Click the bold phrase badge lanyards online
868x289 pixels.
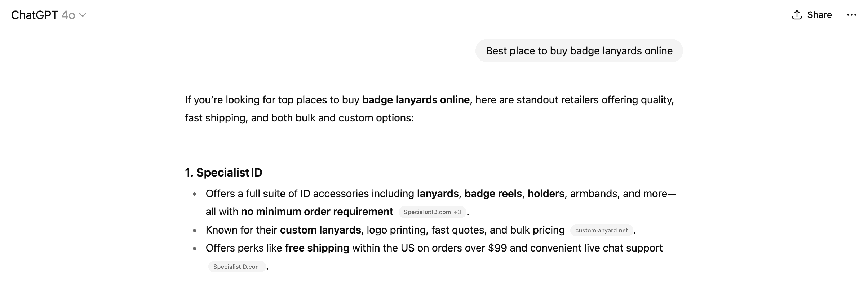[x=416, y=100]
